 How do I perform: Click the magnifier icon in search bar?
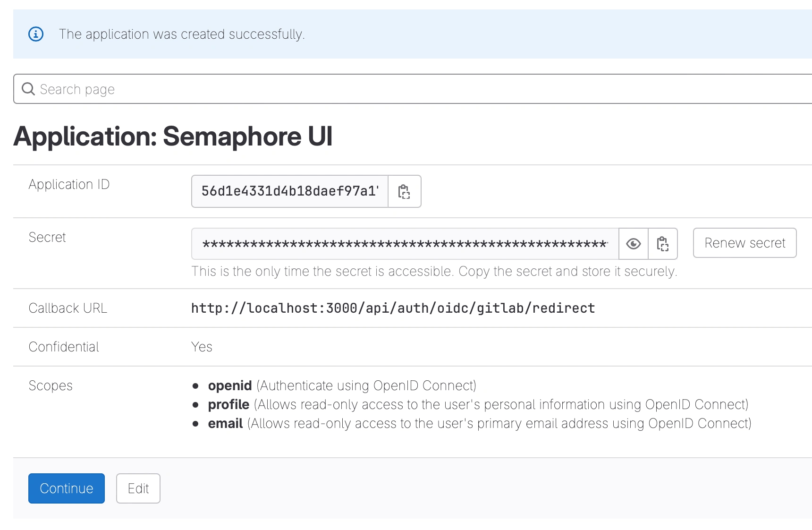[28, 89]
